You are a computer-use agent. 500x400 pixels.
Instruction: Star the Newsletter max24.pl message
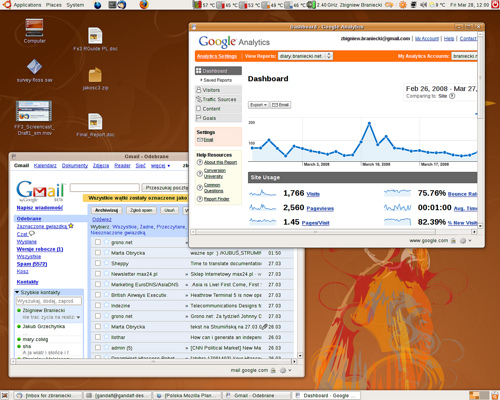point(106,274)
